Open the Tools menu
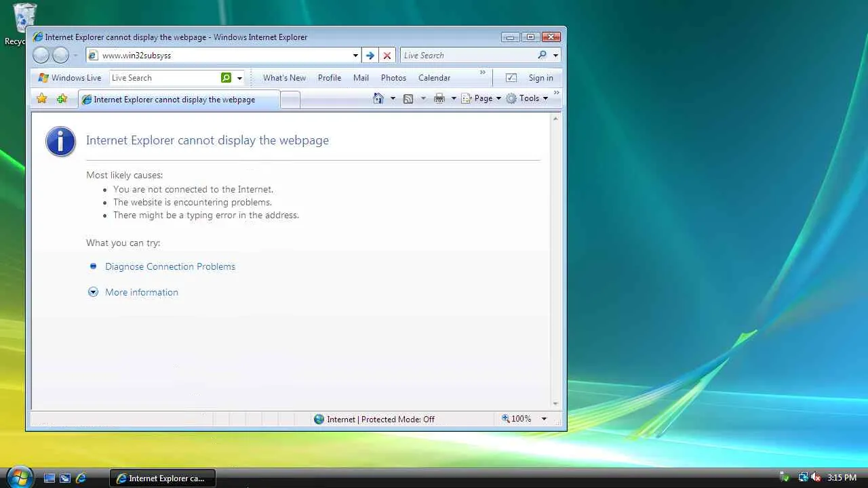Image resolution: width=868 pixels, height=488 pixels. point(527,98)
